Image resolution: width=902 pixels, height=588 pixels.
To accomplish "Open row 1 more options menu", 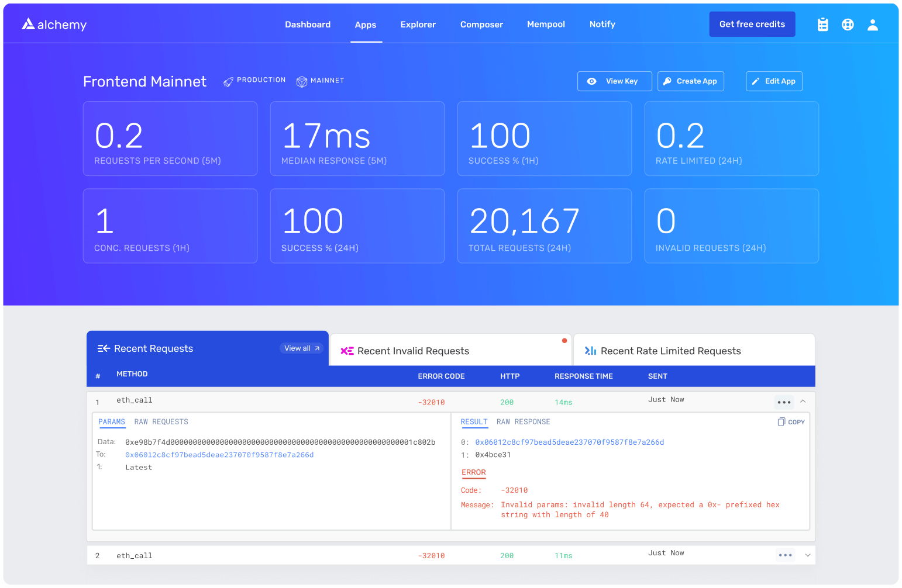I will pos(784,402).
